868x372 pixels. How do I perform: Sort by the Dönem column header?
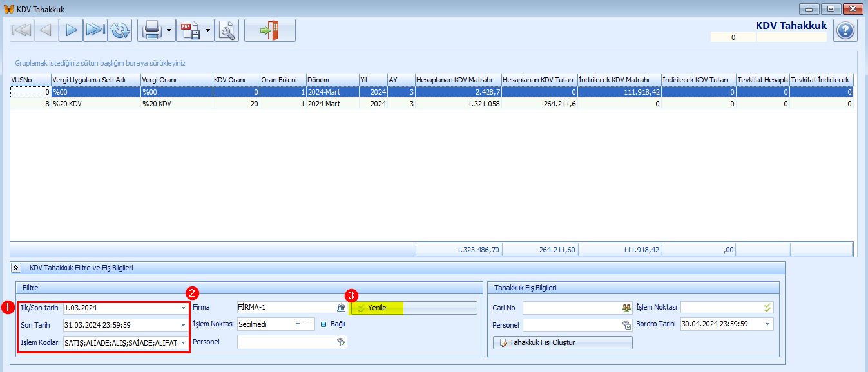coord(332,80)
